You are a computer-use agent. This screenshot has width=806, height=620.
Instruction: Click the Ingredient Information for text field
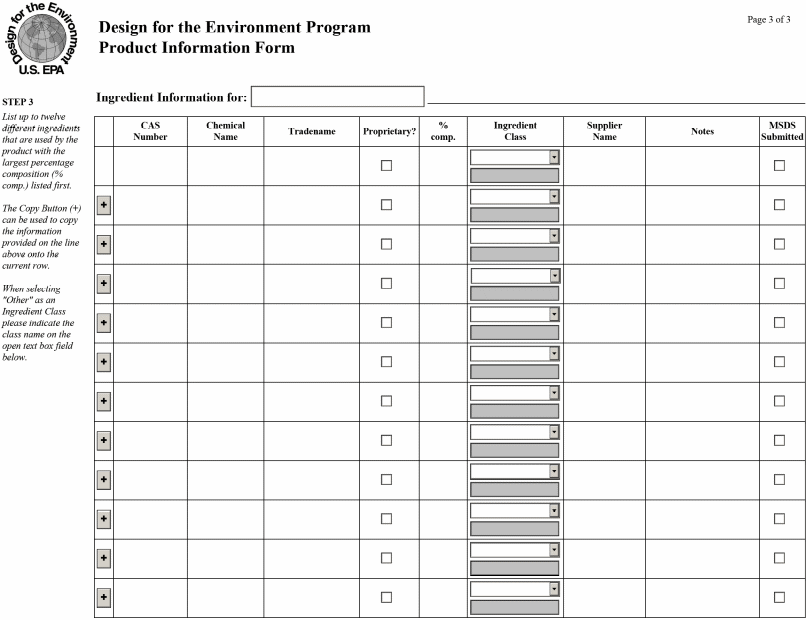(338, 97)
